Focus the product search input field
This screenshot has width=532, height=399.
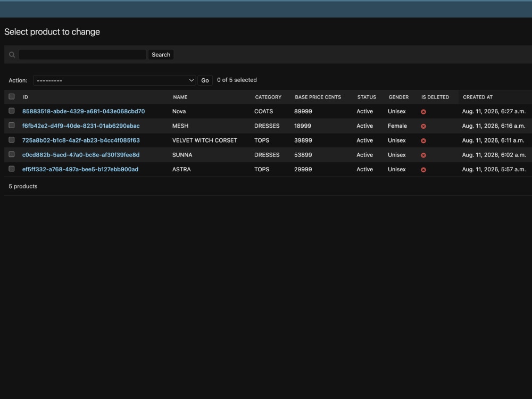pos(82,55)
